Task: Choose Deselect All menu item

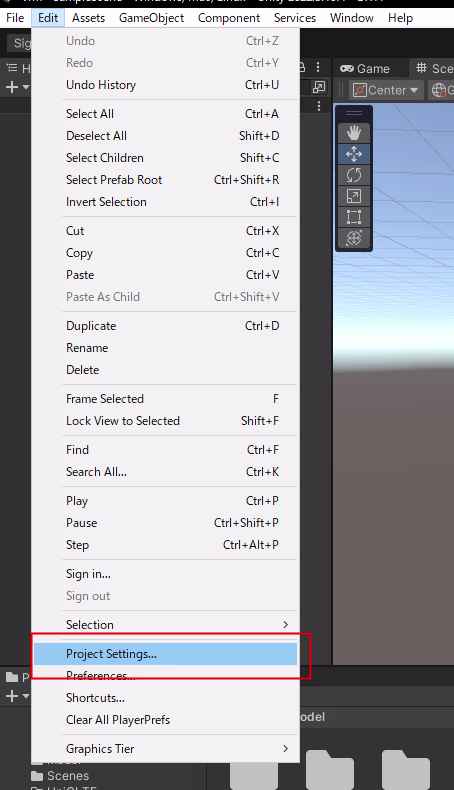Action: [165, 136]
